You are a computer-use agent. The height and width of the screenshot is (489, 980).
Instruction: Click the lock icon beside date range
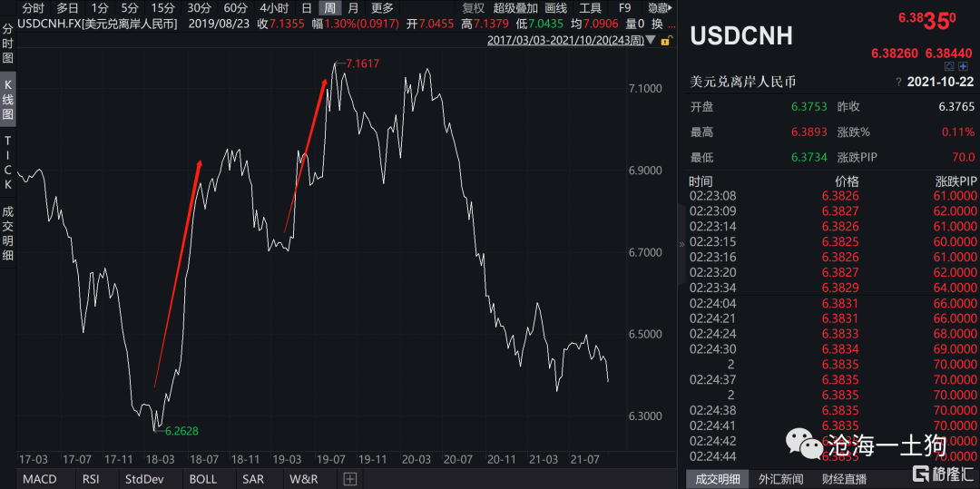tap(665, 41)
